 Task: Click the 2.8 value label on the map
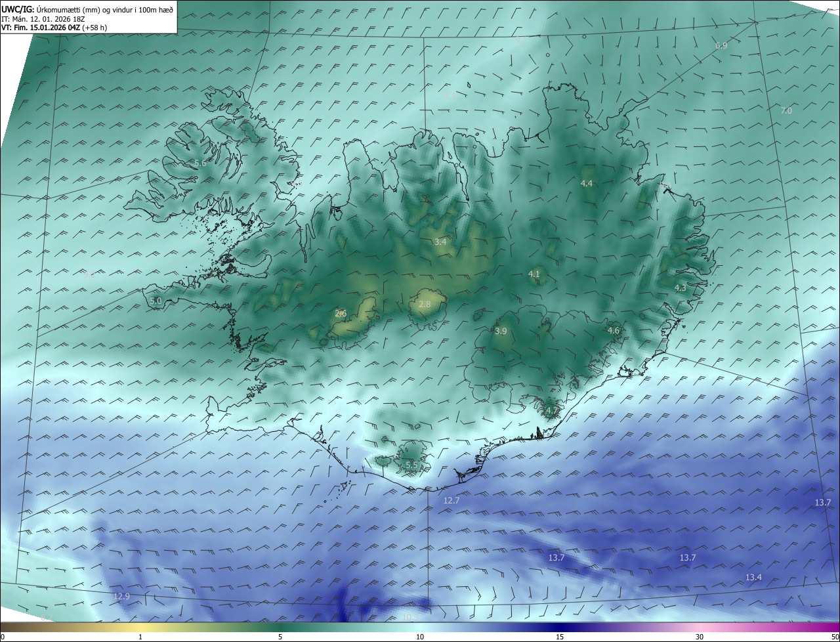click(425, 304)
